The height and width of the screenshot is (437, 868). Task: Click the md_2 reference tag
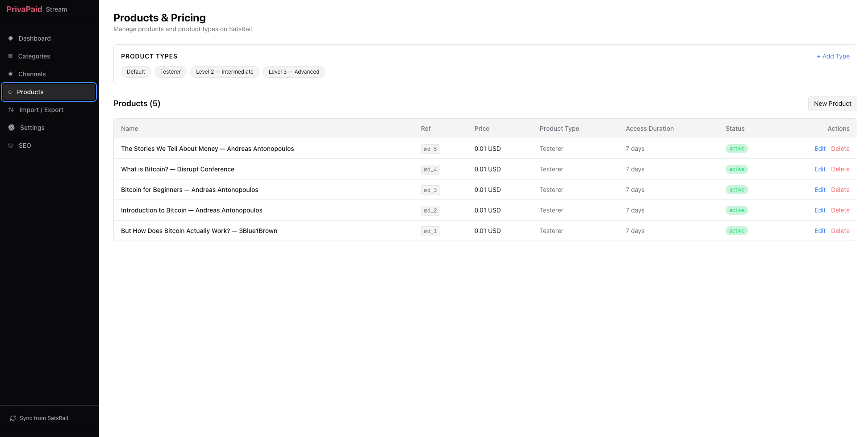tap(430, 211)
